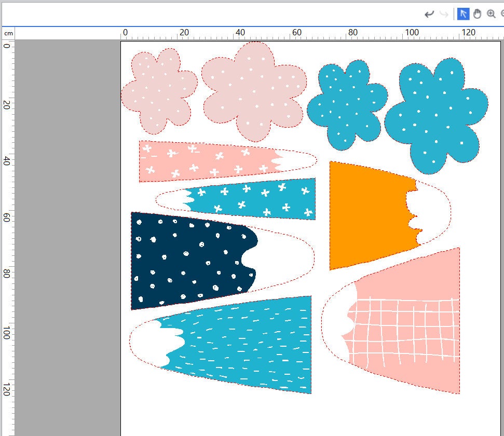This screenshot has width=504, height=436.
Task: Click the cm ruler unit box
Action: [x=8, y=33]
